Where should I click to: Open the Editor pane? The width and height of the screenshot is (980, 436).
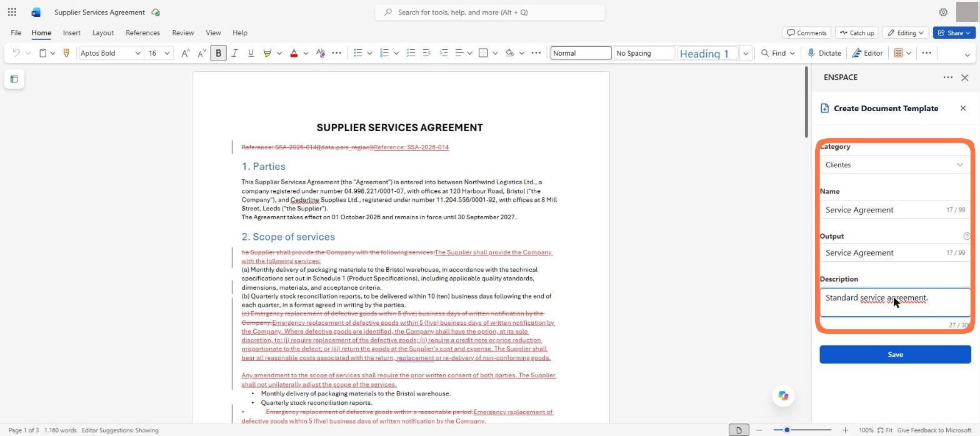(x=867, y=53)
